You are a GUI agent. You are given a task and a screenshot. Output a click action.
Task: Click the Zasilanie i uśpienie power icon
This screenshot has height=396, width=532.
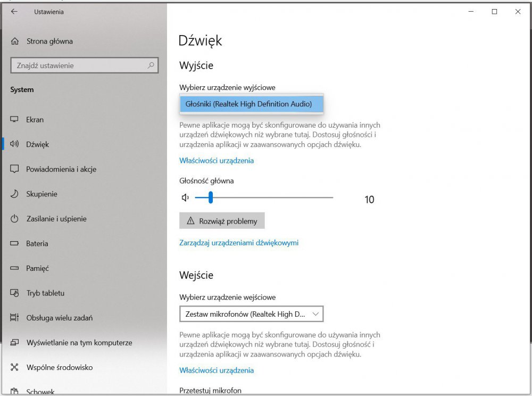coord(15,219)
